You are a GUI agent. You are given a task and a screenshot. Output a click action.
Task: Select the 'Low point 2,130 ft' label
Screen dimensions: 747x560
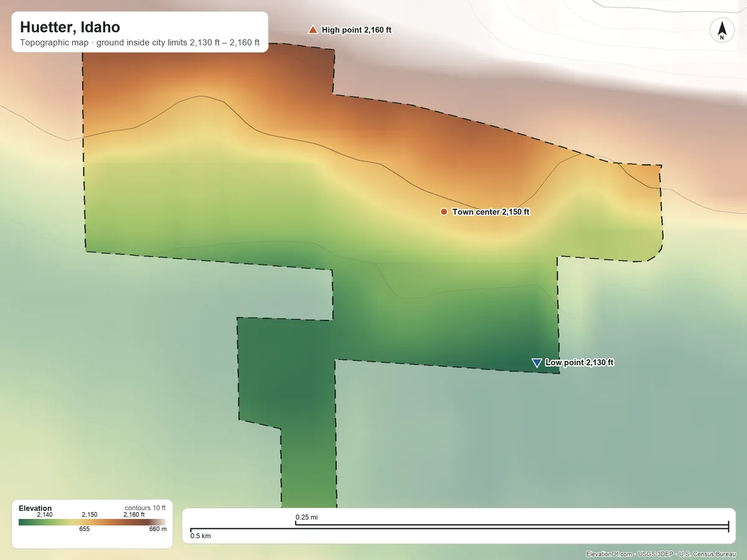(x=580, y=363)
